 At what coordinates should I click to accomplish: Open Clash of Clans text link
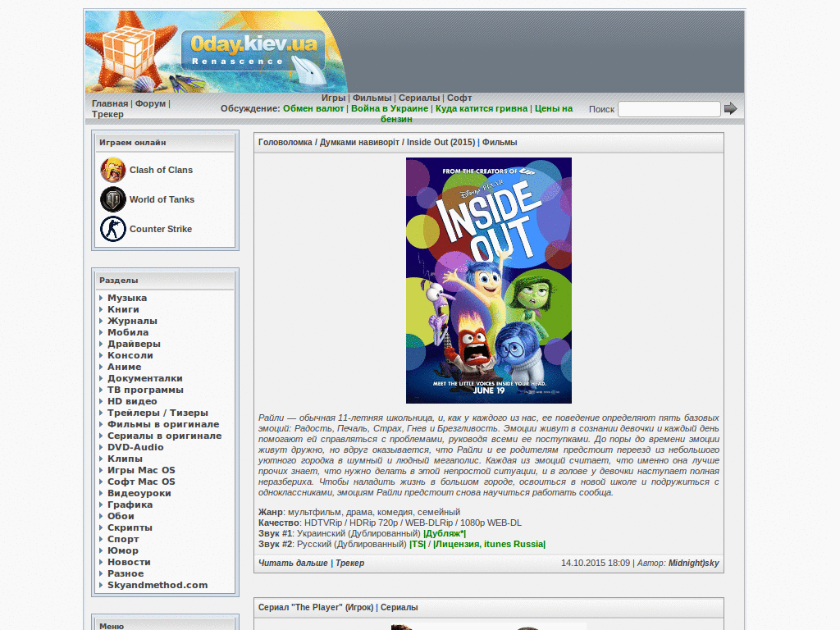(x=161, y=170)
